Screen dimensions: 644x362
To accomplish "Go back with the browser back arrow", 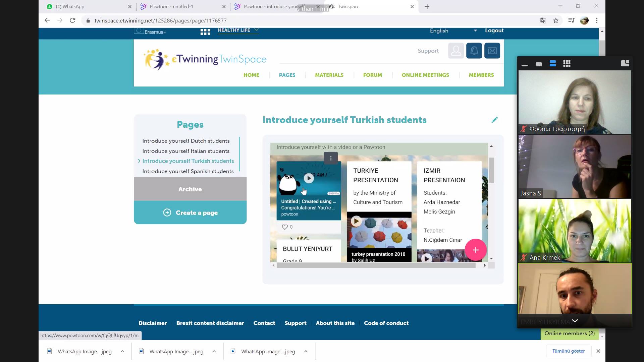I will 47,20.
